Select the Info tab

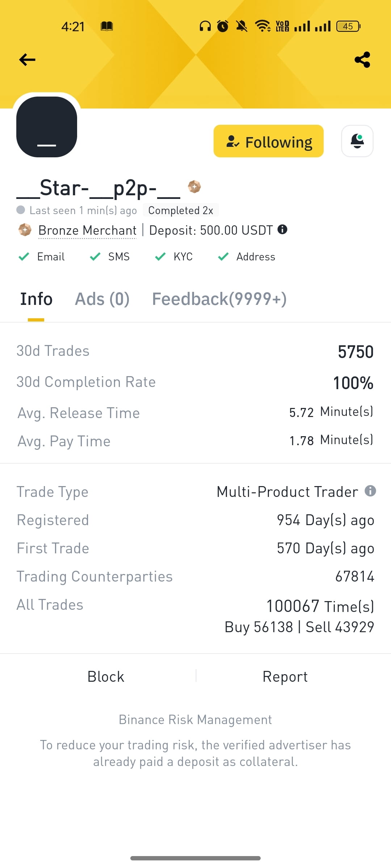(x=36, y=299)
